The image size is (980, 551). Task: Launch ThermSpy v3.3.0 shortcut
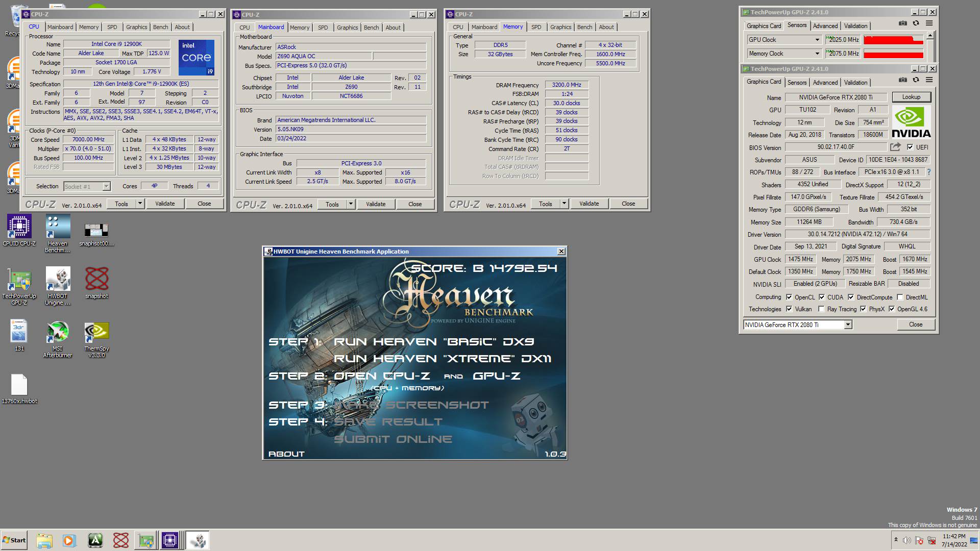(96, 340)
